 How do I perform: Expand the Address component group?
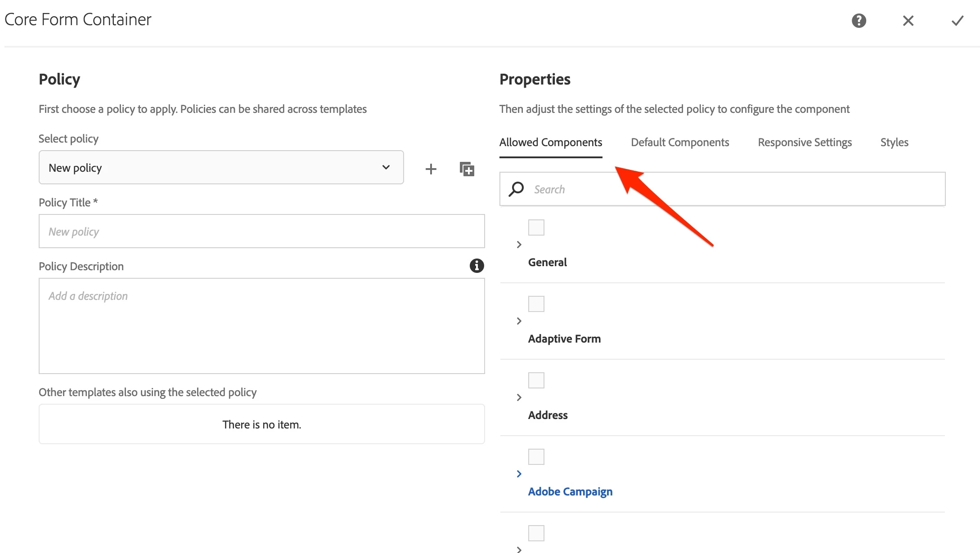(519, 397)
